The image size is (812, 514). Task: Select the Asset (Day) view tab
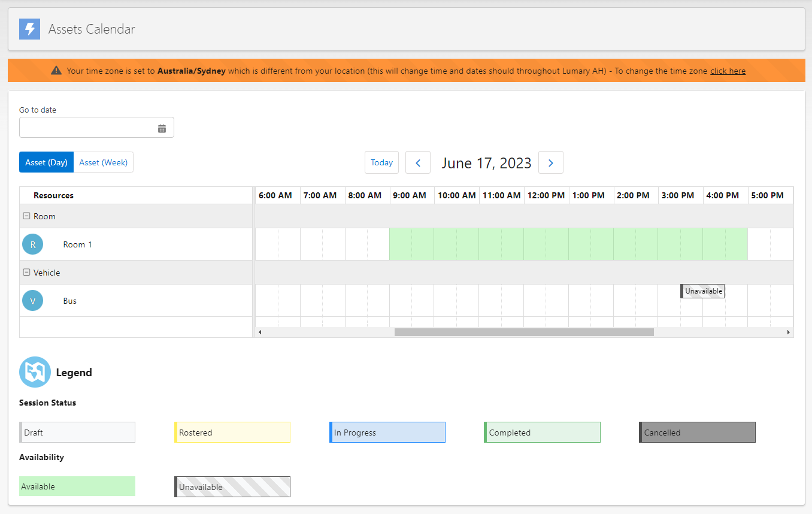(x=46, y=162)
